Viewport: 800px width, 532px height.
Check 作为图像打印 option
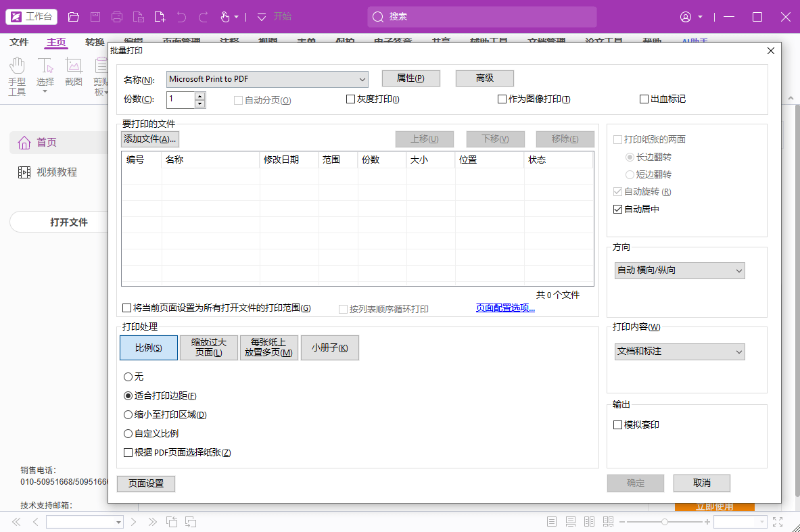point(502,99)
